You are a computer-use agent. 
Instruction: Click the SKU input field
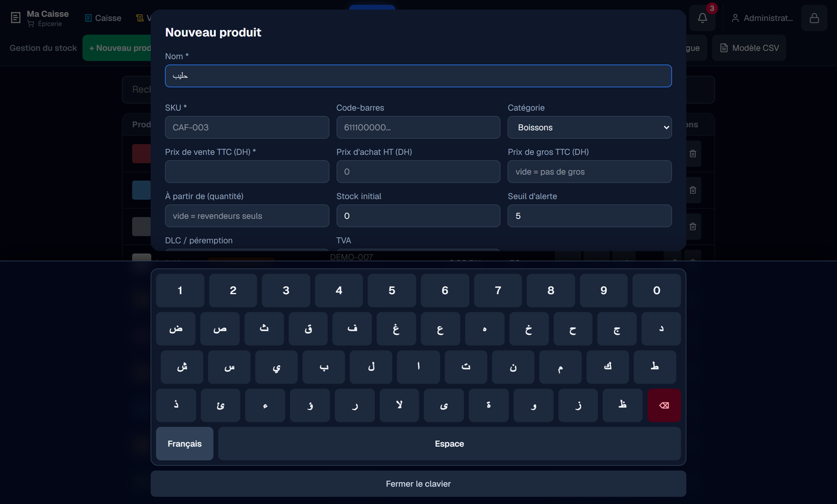(x=247, y=127)
